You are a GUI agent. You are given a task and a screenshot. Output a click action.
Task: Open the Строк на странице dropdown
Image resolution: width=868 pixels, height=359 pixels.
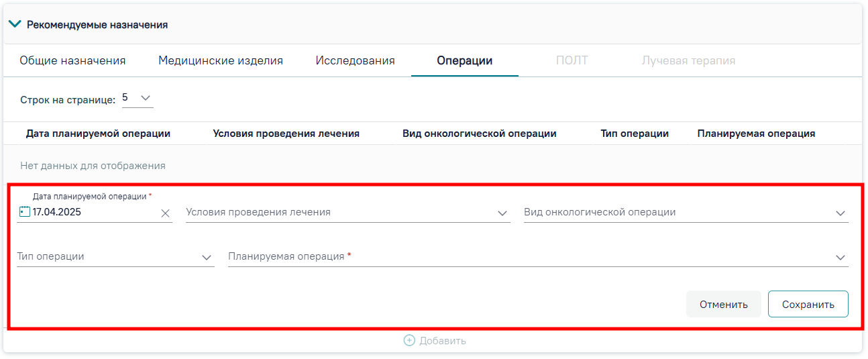[x=138, y=98]
